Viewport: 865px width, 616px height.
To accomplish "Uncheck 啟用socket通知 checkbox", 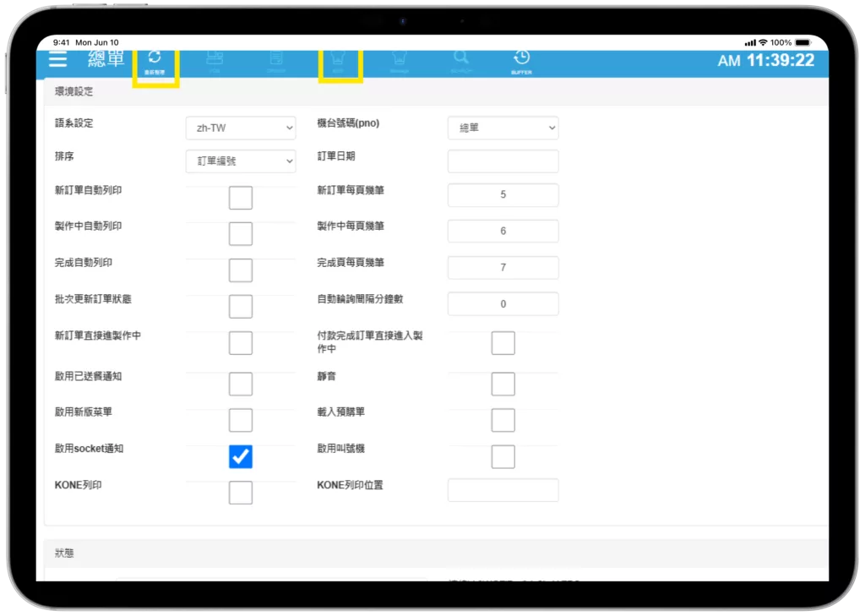I will (241, 457).
